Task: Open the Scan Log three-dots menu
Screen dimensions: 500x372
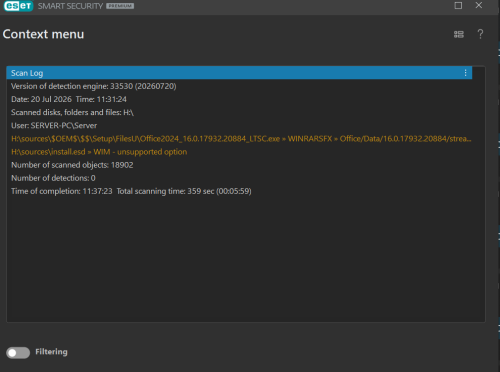Action: click(x=465, y=73)
